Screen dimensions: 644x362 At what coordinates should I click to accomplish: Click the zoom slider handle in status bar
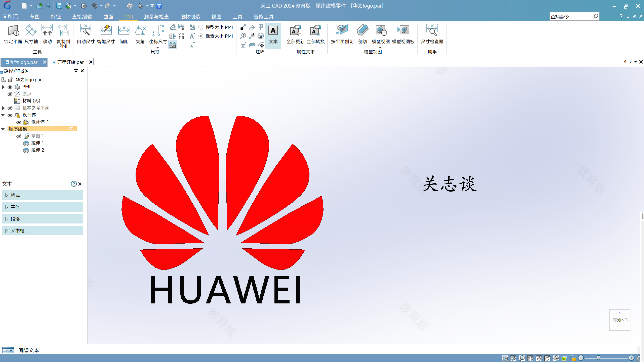tap(598, 358)
